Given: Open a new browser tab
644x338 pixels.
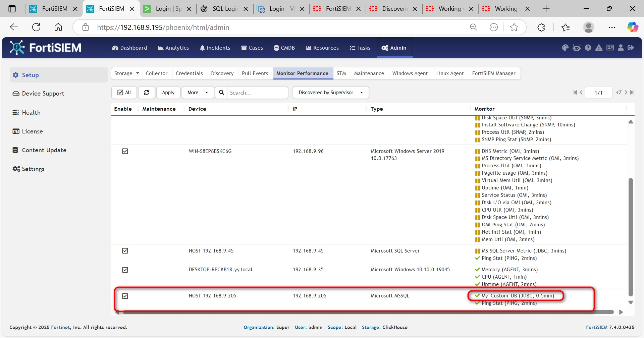Looking at the screenshot, I should coord(546,9).
